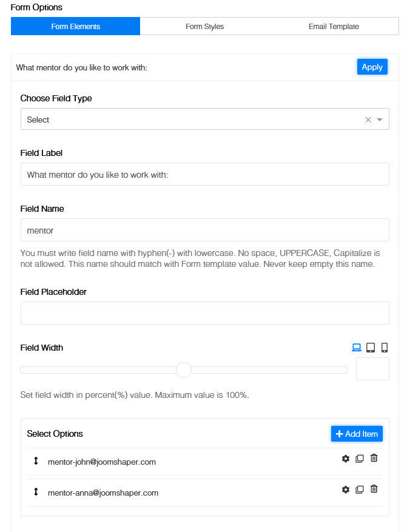Click the Field Placeholder input box

[204, 313]
